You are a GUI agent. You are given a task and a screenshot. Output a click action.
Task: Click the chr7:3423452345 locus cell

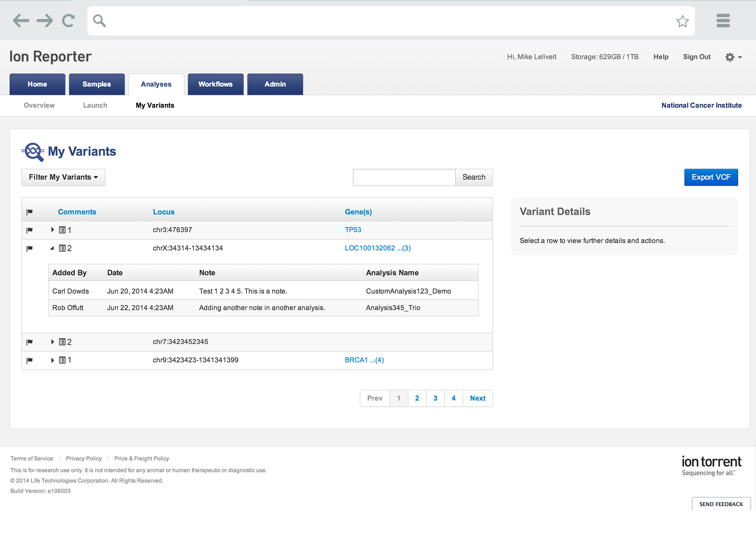(x=180, y=342)
